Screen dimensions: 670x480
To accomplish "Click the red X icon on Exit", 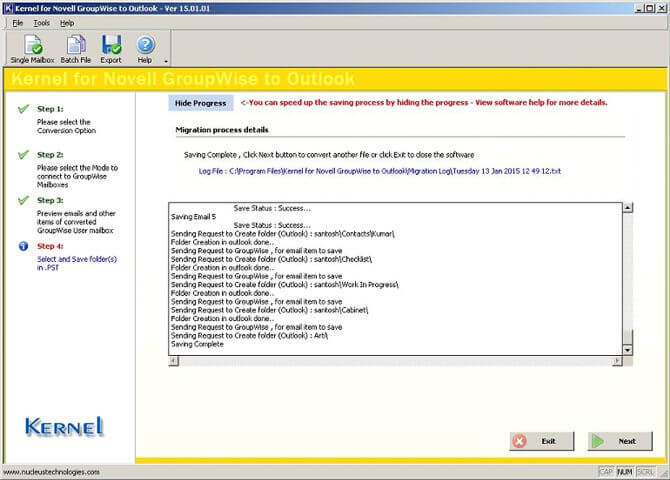I will click(x=520, y=441).
